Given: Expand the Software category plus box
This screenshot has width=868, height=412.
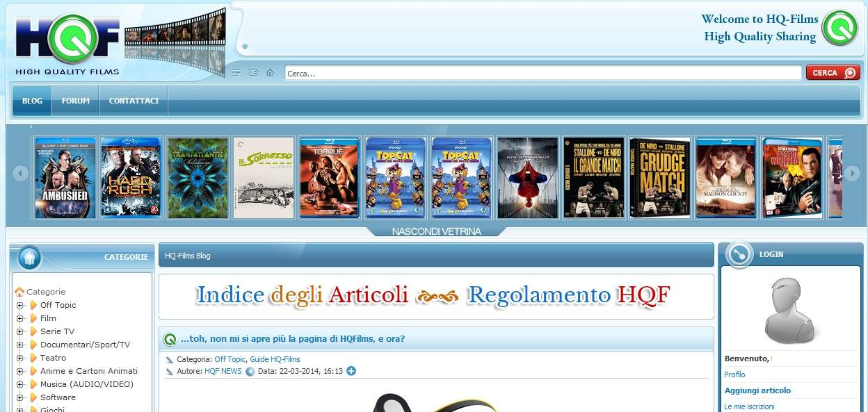Looking at the screenshot, I should point(20,397).
